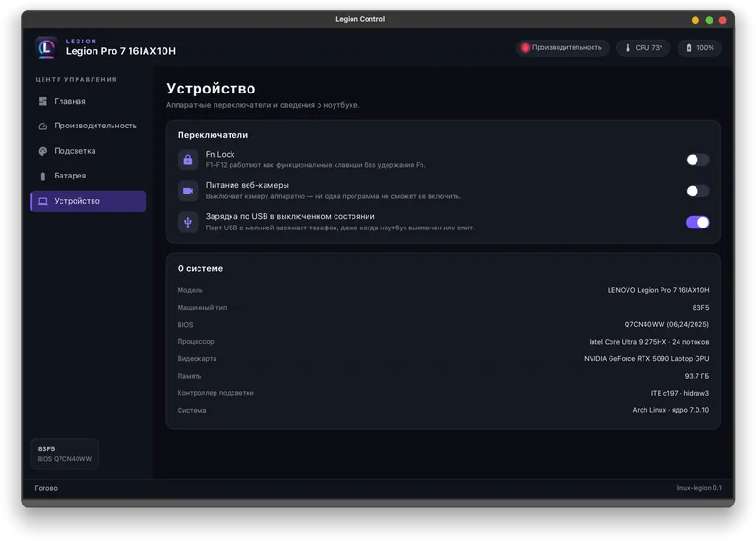This screenshot has height=541, width=756.
Task: Click the palette icon beside Подсветка
Action: point(43,151)
